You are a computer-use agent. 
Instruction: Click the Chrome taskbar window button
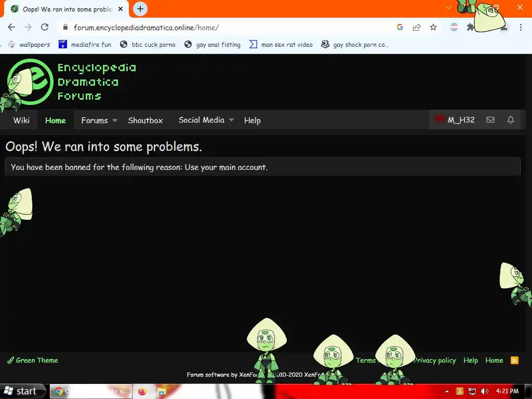(x=90, y=391)
